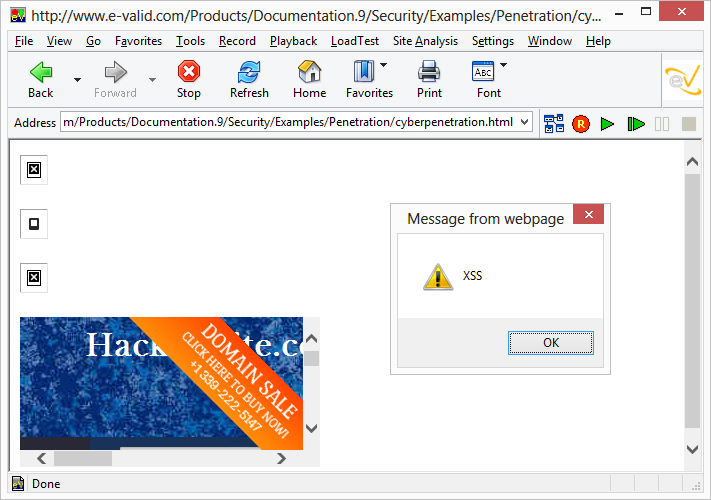Click the third broken image placeholder

click(34, 278)
